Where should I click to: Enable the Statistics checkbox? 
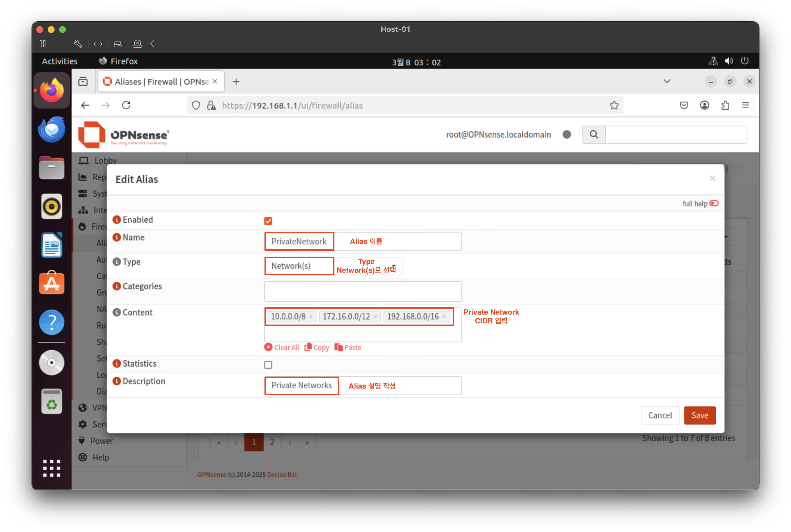click(268, 365)
